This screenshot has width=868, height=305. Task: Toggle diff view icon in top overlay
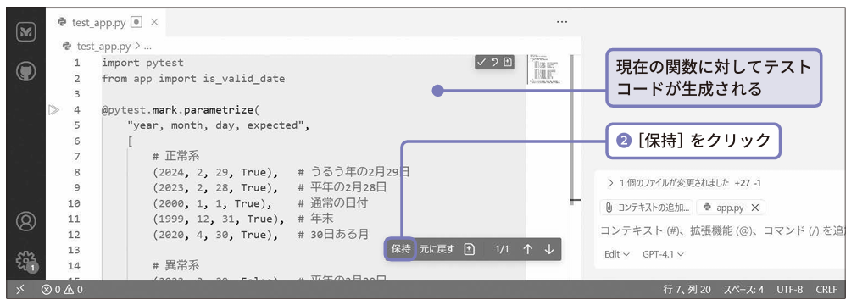[507, 62]
